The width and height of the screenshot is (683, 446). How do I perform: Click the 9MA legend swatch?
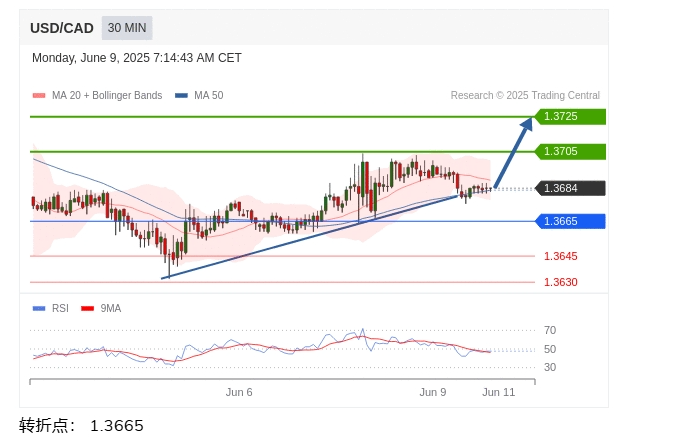tap(88, 308)
